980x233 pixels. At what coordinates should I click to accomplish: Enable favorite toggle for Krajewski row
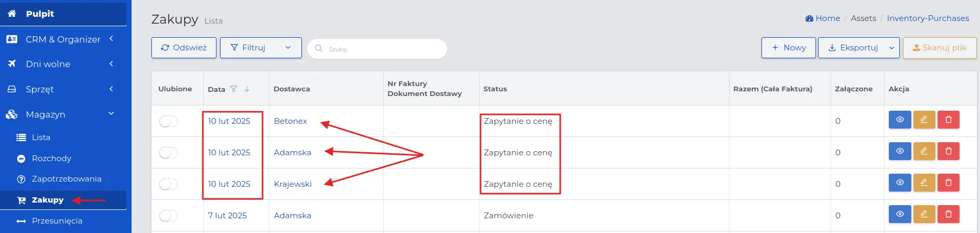tap(168, 184)
